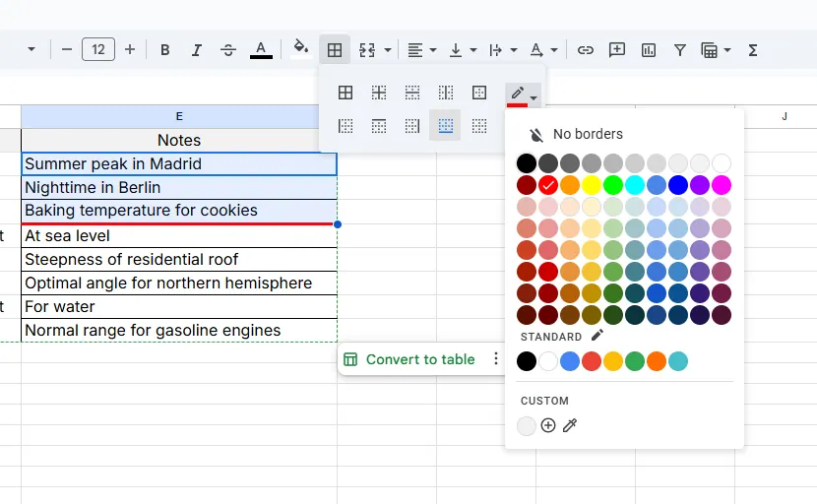Click the insert link icon
Image resolution: width=817 pixels, height=504 pixels.
point(586,49)
